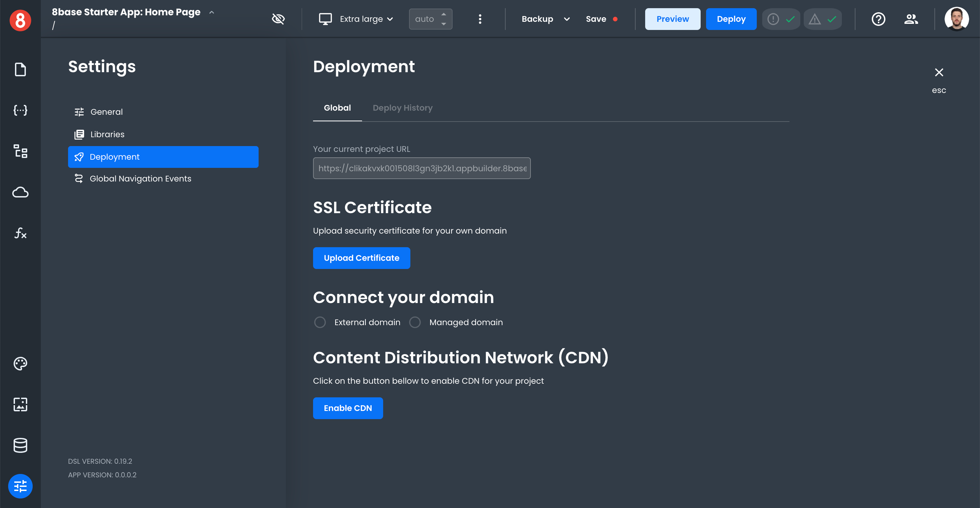Open the palette Theme icon
This screenshot has height=508, width=980.
pos(20,363)
